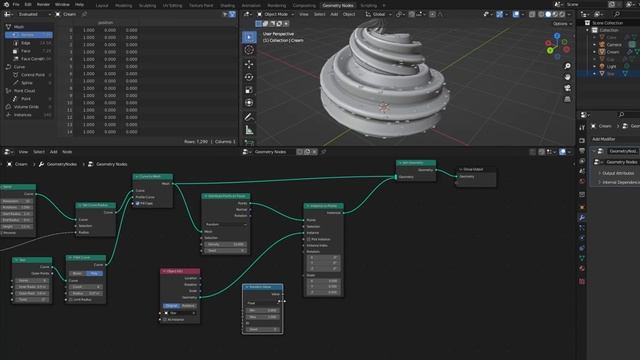Activate the Rotate tool in viewport
The height and width of the screenshot is (360, 640).
(249, 77)
